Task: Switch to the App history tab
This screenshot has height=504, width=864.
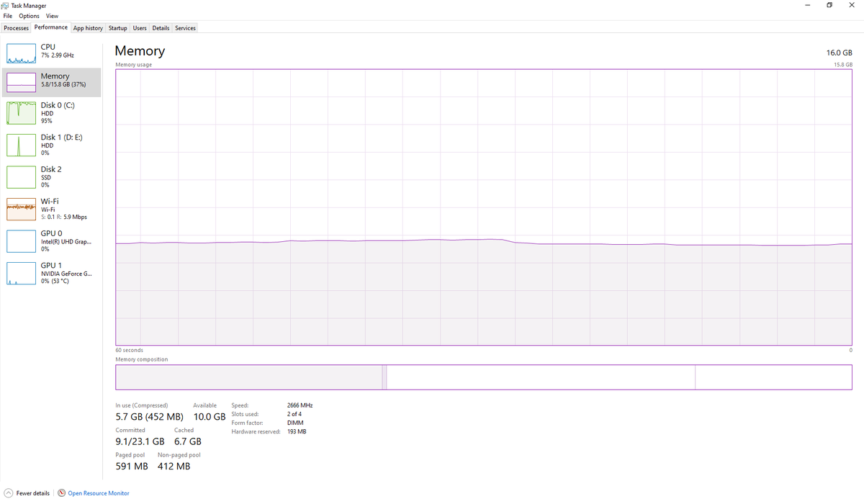Action: [x=88, y=28]
